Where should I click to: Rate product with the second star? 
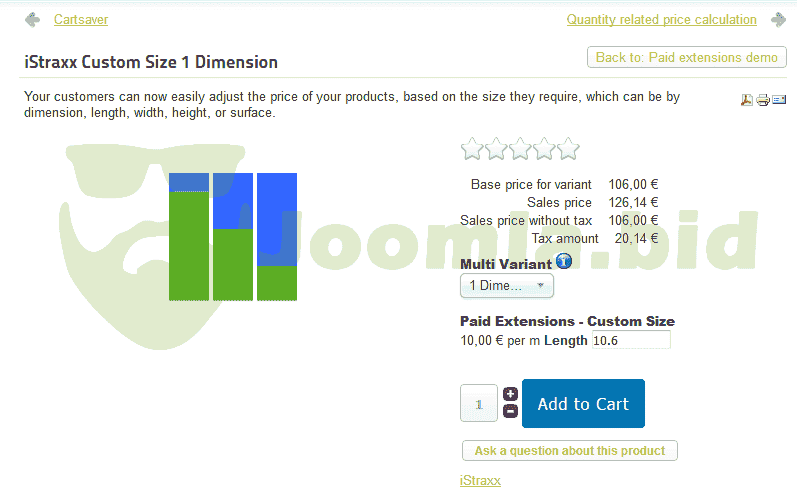pyautogui.click(x=496, y=149)
